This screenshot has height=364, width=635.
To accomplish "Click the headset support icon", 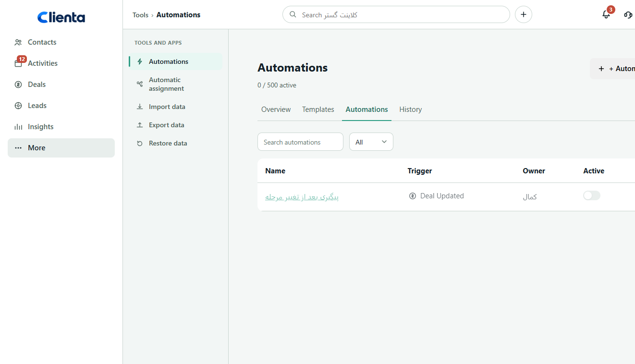I will point(628,15).
